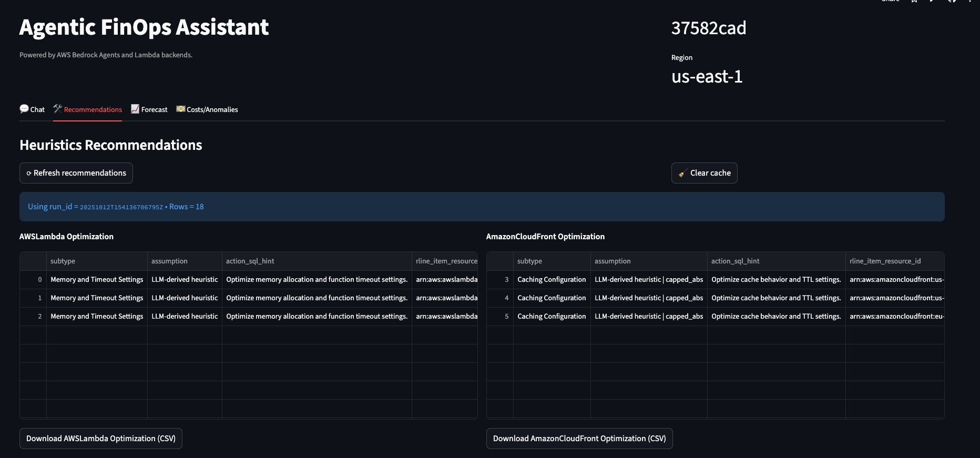Click 'arn:aws:awslambda' resource cell in row 1

coord(445,298)
